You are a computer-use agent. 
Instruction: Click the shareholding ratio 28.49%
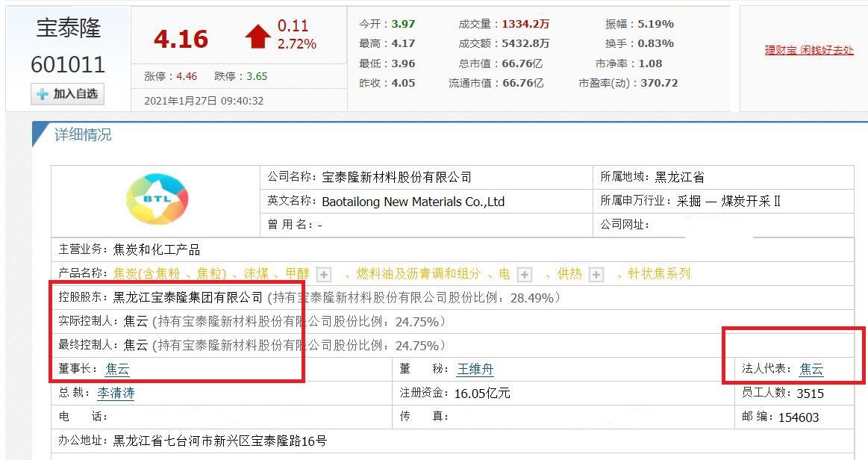(x=532, y=298)
